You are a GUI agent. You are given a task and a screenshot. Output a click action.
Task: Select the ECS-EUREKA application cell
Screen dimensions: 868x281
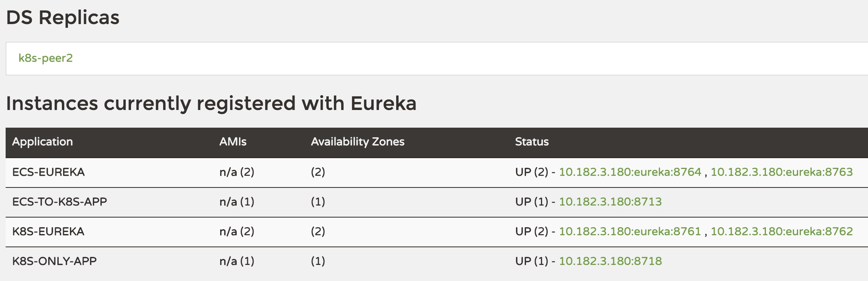point(48,172)
